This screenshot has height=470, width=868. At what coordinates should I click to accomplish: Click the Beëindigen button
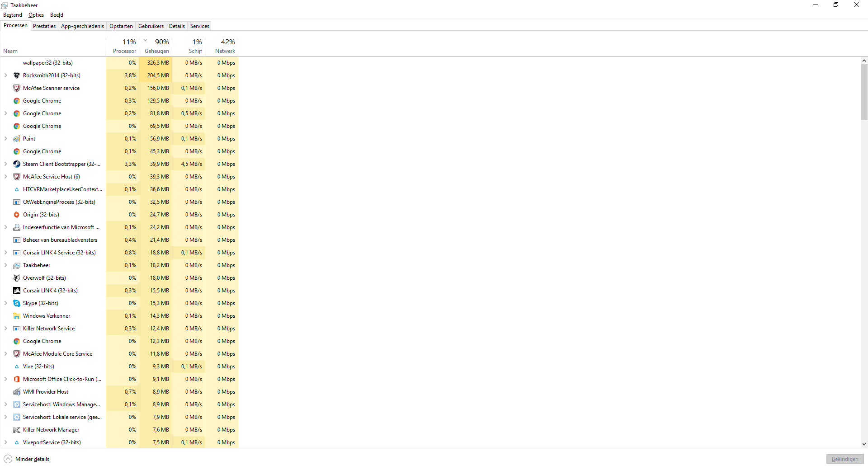click(x=845, y=459)
